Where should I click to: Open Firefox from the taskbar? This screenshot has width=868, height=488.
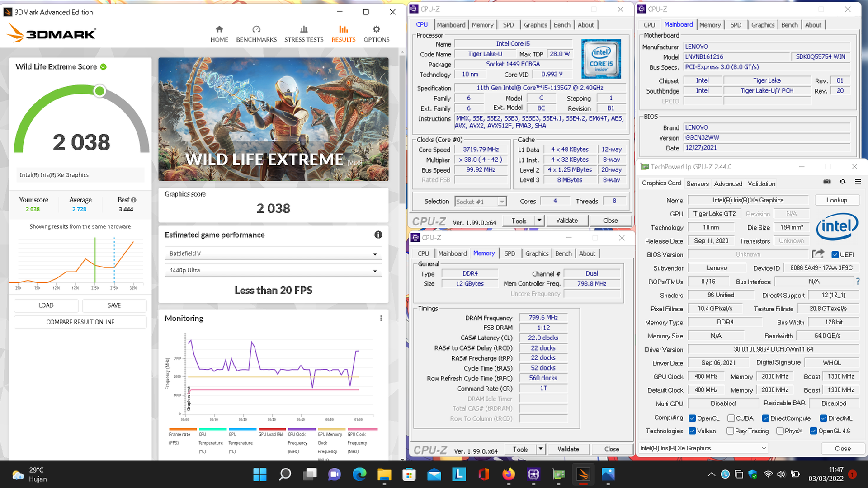509,474
